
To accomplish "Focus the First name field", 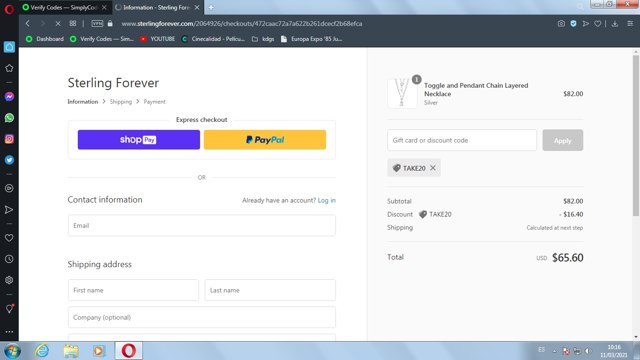I will point(133,290).
